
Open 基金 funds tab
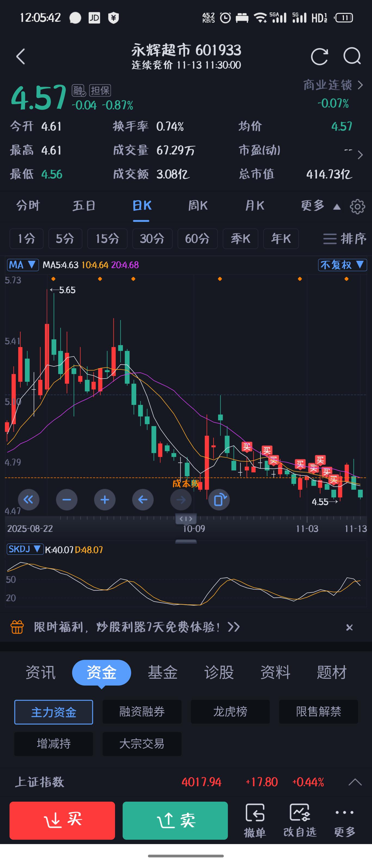tap(162, 672)
